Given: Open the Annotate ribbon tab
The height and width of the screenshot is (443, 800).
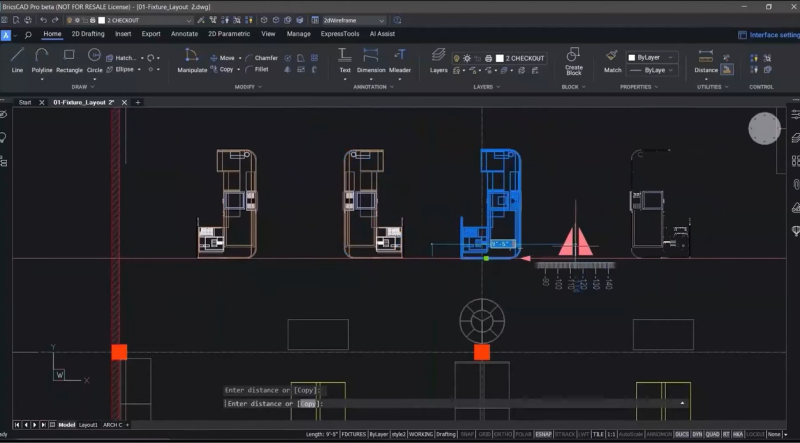Looking at the screenshot, I should tap(184, 33).
